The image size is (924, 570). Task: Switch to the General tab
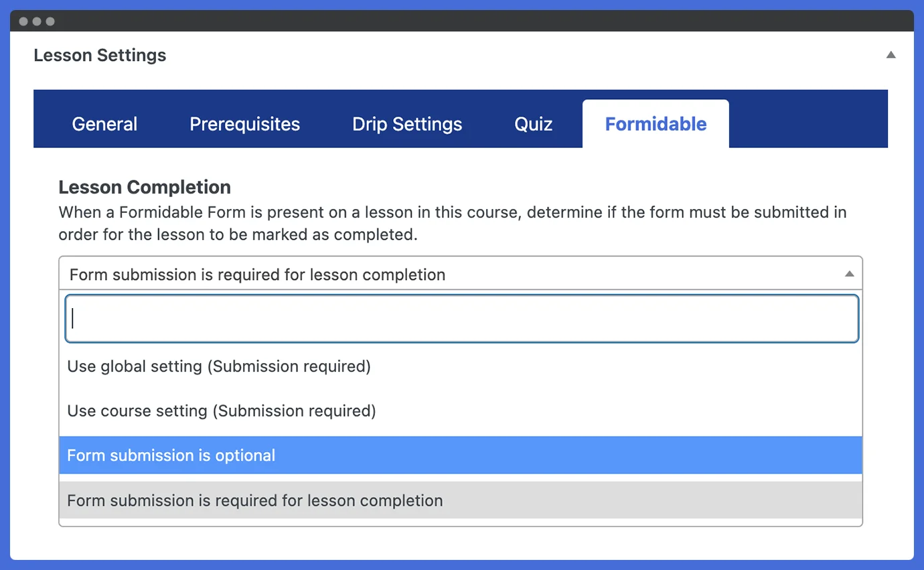104,124
